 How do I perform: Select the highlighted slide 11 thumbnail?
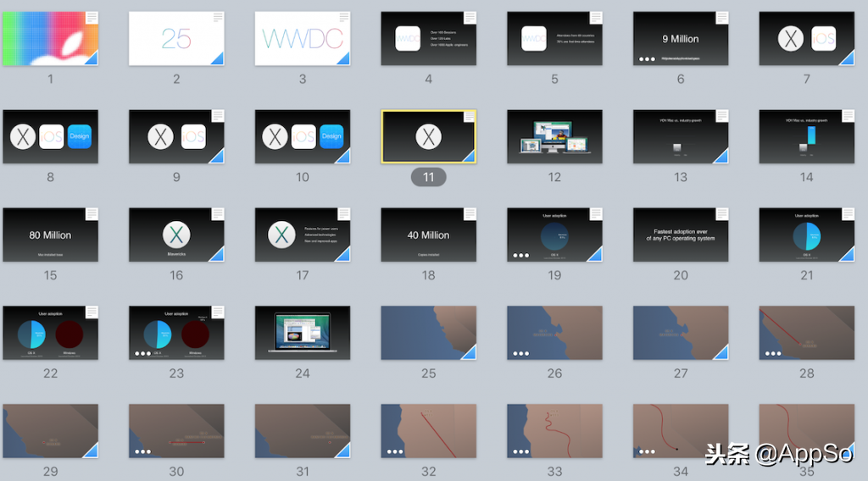[x=428, y=136]
